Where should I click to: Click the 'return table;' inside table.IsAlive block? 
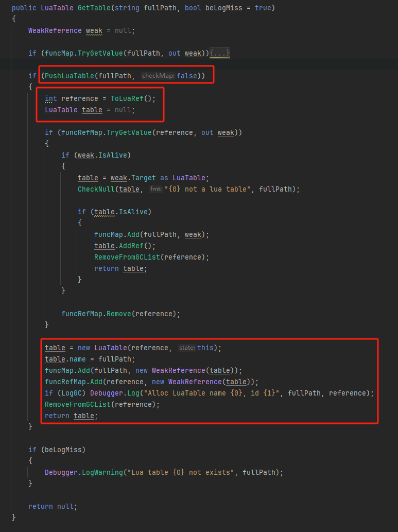[x=120, y=268]
